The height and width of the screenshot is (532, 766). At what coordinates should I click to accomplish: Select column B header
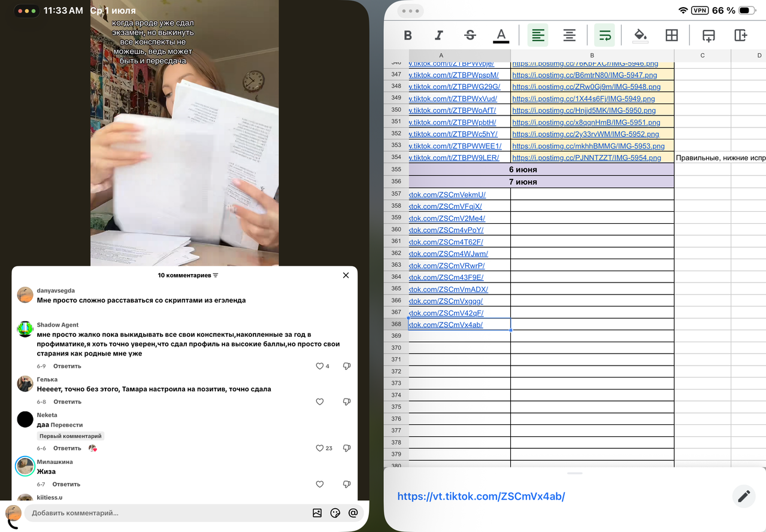(592, 56)
